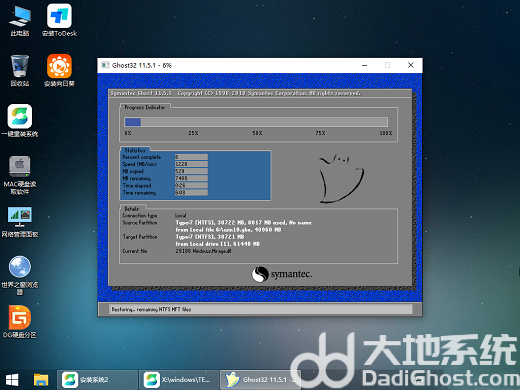This screenshot has width=520, height=390.
Task: Click the Time elapsed value field
Action: [191, 185]
